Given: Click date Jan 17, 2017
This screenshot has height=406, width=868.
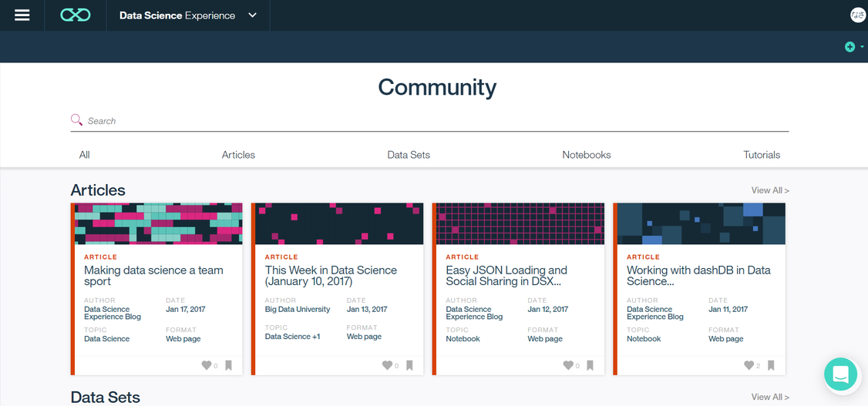Looking at the screenshot, I should [186, 309].
